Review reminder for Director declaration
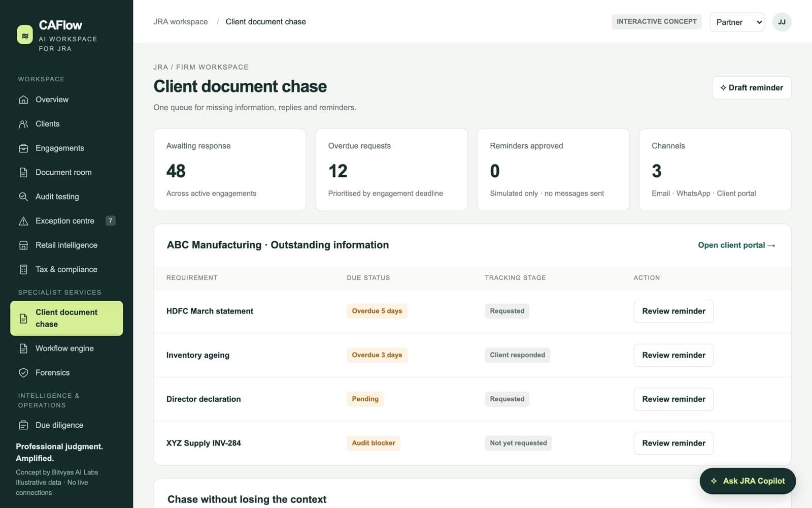The height and width of the screenshot is (508, 812). [673, 399]
